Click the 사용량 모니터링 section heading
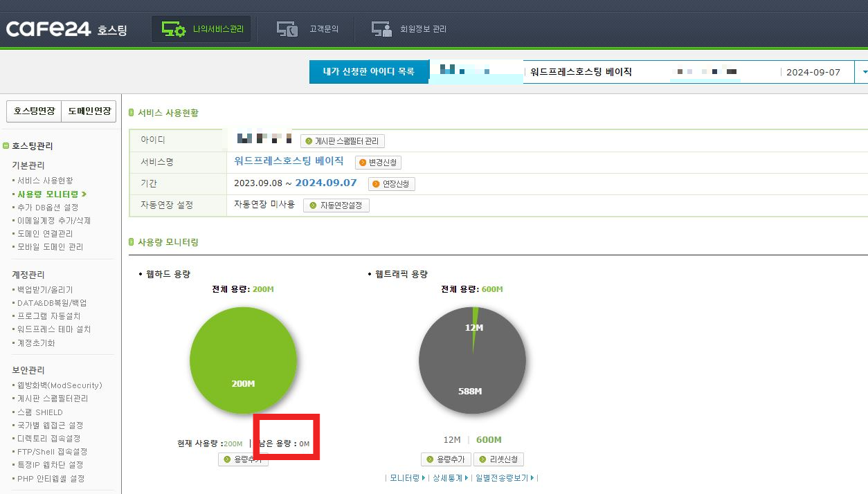The image size is (868, 494). point(168,242)
